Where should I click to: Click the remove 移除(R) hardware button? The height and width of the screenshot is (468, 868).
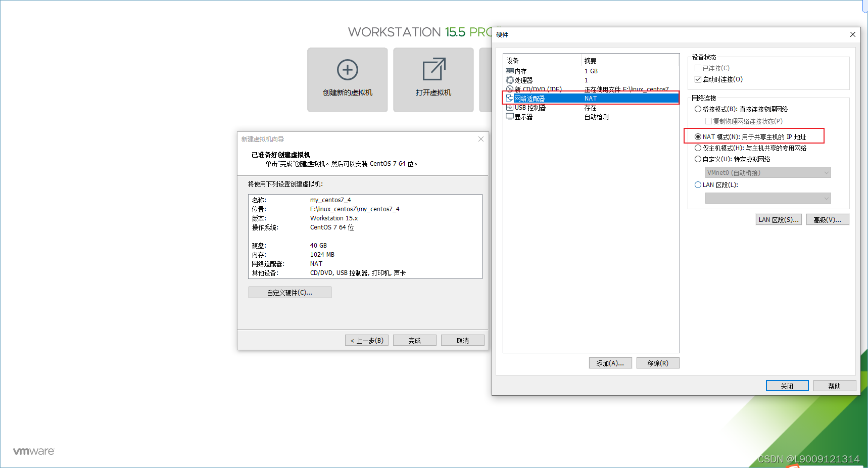658,363
